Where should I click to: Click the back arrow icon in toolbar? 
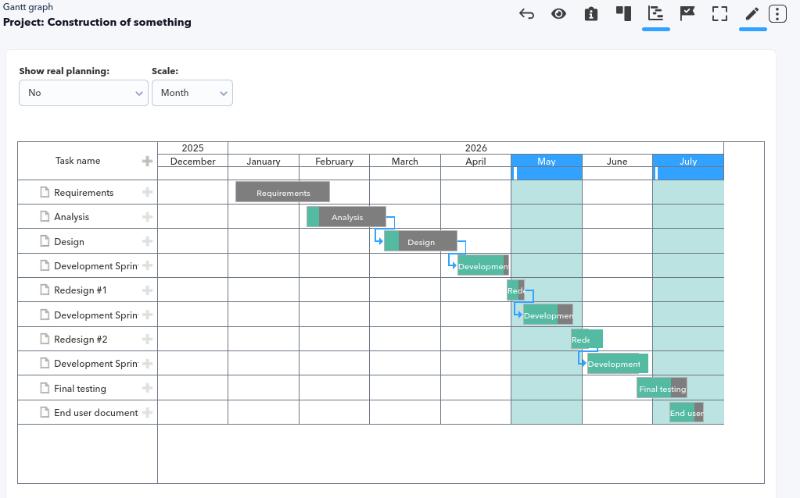[527, 14]
